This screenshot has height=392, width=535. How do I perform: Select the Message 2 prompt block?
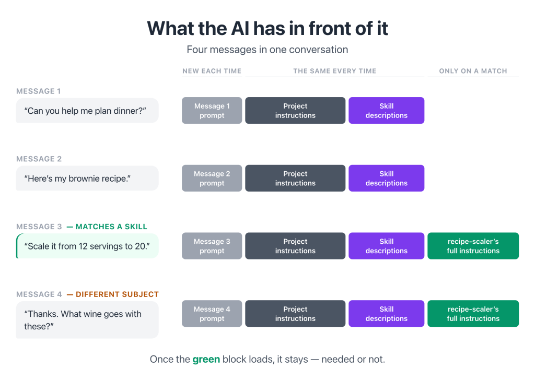click(212, 179)
